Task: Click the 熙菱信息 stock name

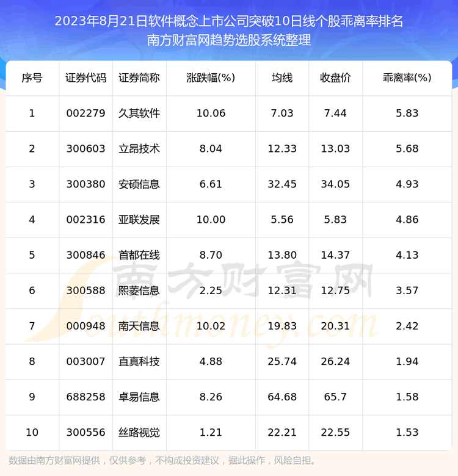Action: click(139, 290)
